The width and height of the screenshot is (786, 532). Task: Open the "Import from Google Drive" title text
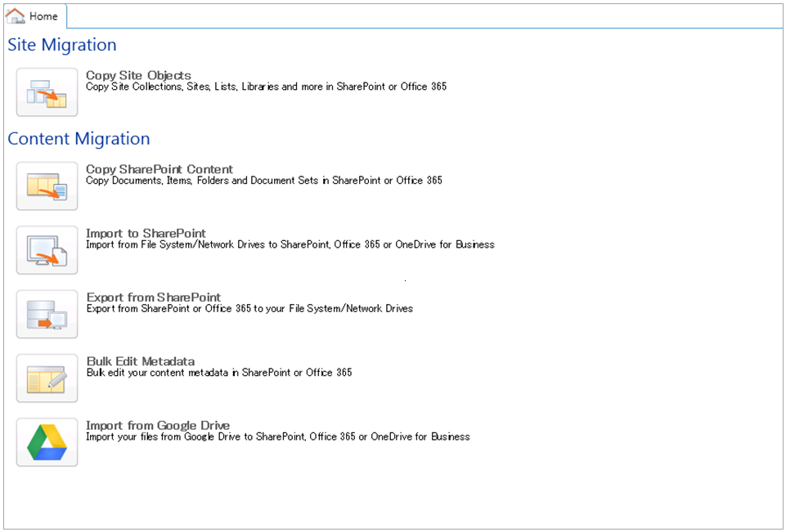(158, 425)
